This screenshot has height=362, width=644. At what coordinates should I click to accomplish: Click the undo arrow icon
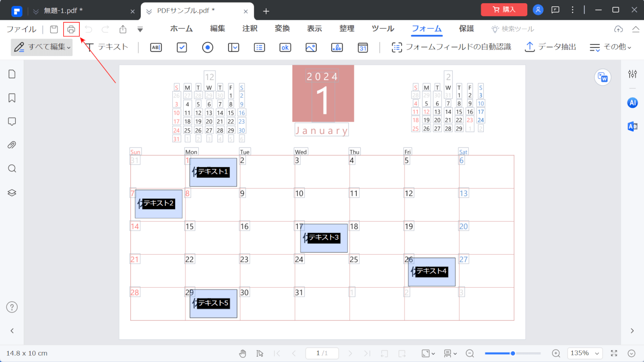click(88, 29)
